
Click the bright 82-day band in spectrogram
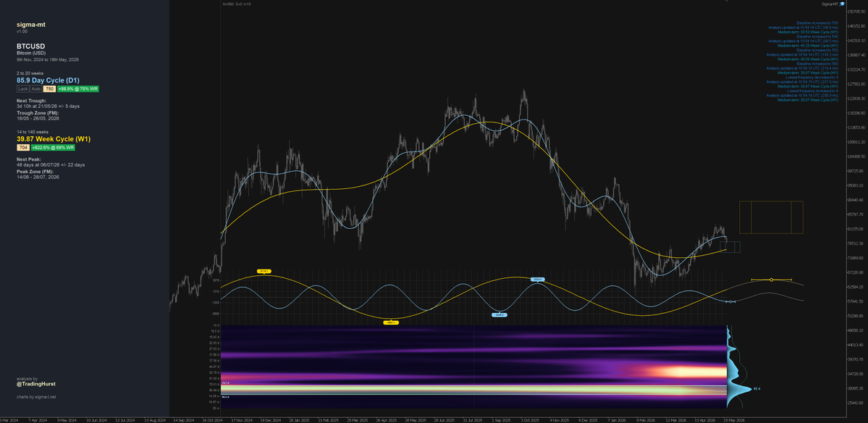click(x=473, y=390)
